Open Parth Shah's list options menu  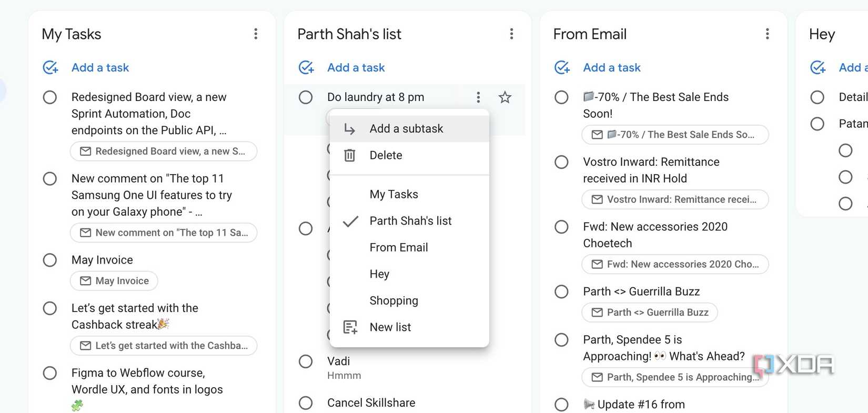pyautogui.click(x=511, y=34)
